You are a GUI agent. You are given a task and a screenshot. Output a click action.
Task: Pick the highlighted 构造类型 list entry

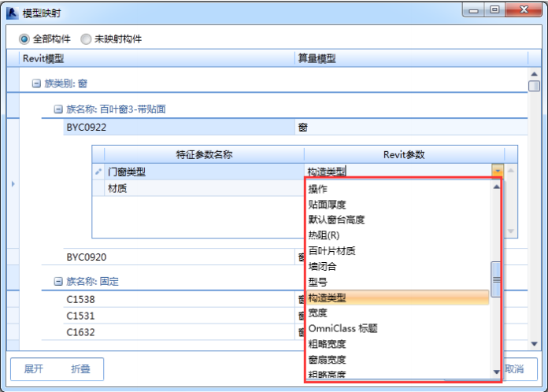[x=398, y=298]
